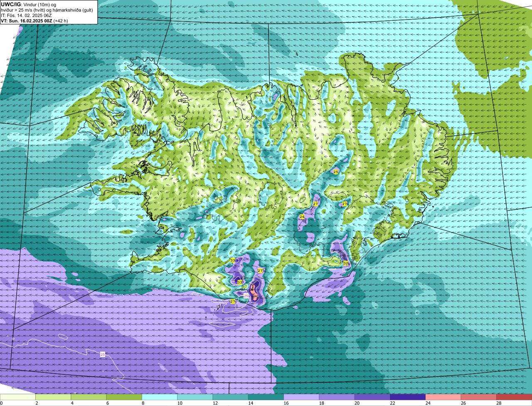Click the 20–22 m/s legend swatch

coord(372,397)
